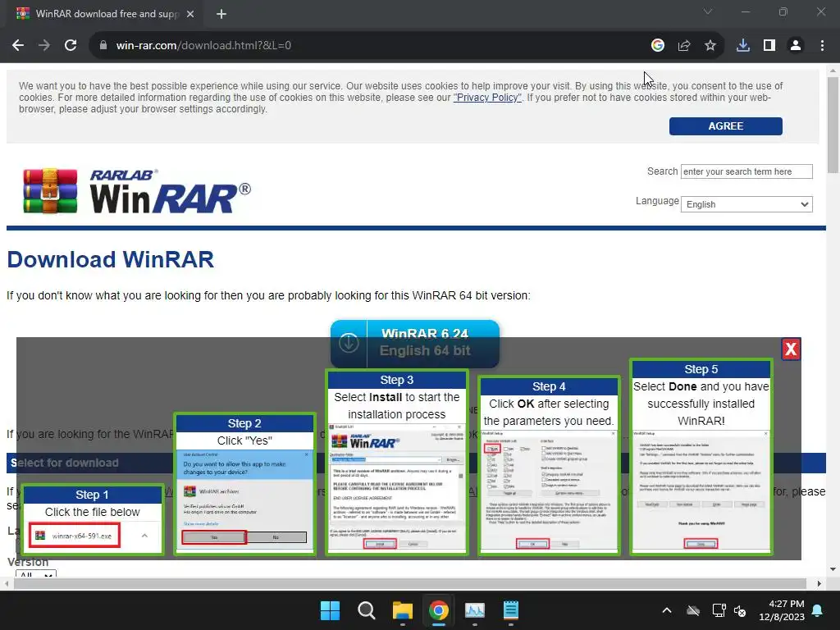The width and height of the screenshot is (840, 630).
Task: Click the muted volume tray icon
Action: 740,610
